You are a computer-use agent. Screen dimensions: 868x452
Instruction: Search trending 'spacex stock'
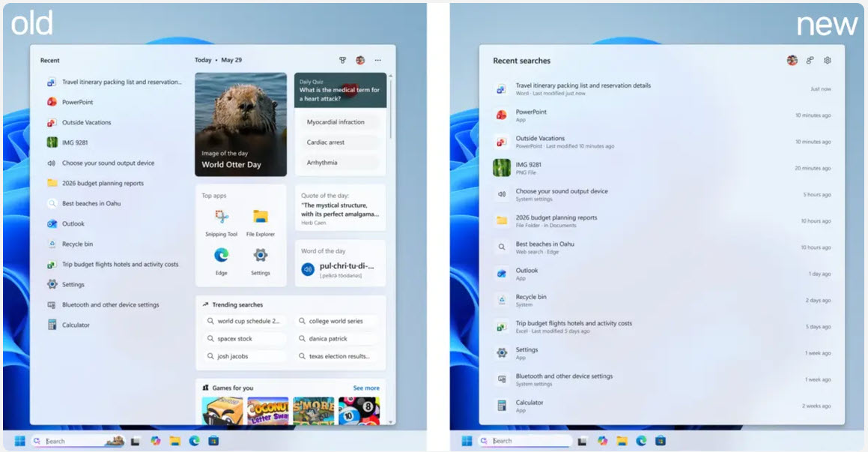pos(243,339)
